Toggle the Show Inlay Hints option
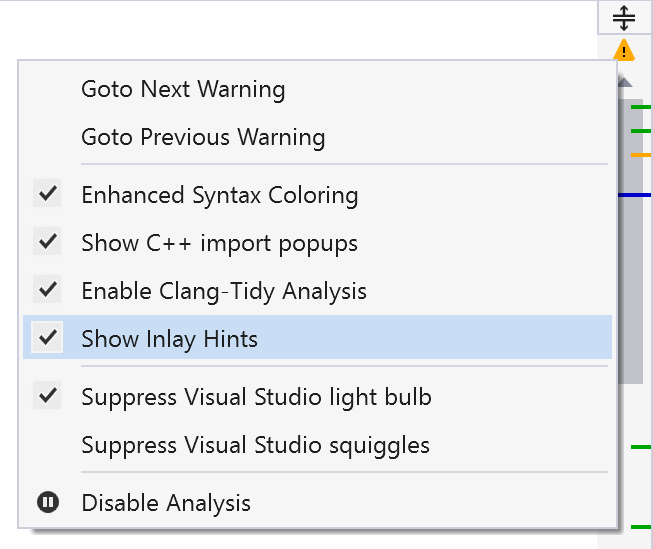The image size is (653, 549). point(170,339)
